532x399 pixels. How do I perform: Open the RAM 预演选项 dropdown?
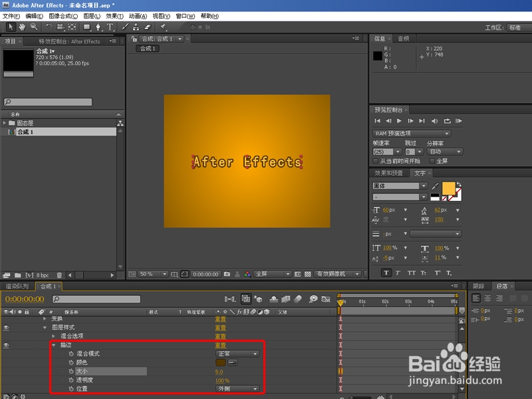click(412, 134)
